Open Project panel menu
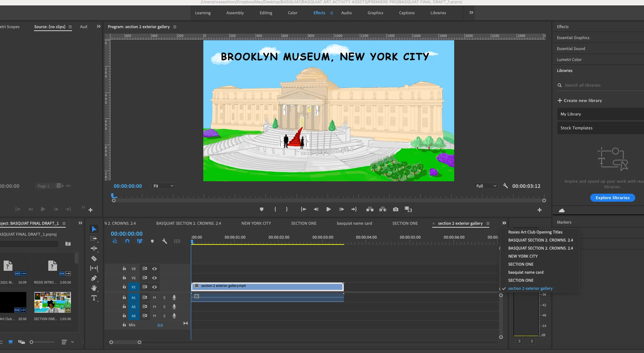 64,223
